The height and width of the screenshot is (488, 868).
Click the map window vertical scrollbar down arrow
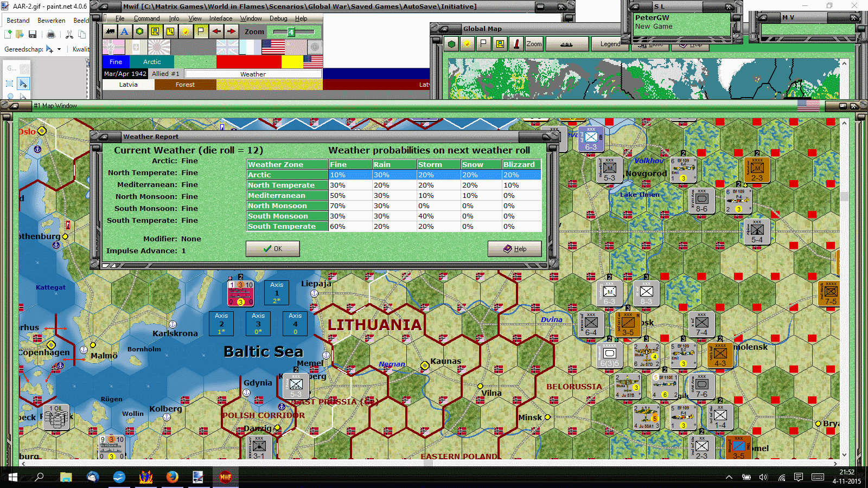[844, 455]
